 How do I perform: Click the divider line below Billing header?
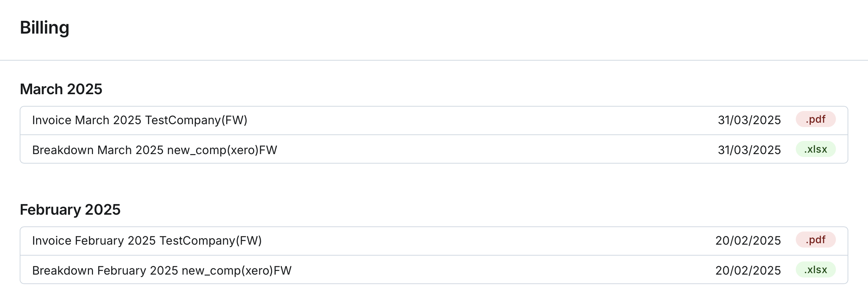434,60
